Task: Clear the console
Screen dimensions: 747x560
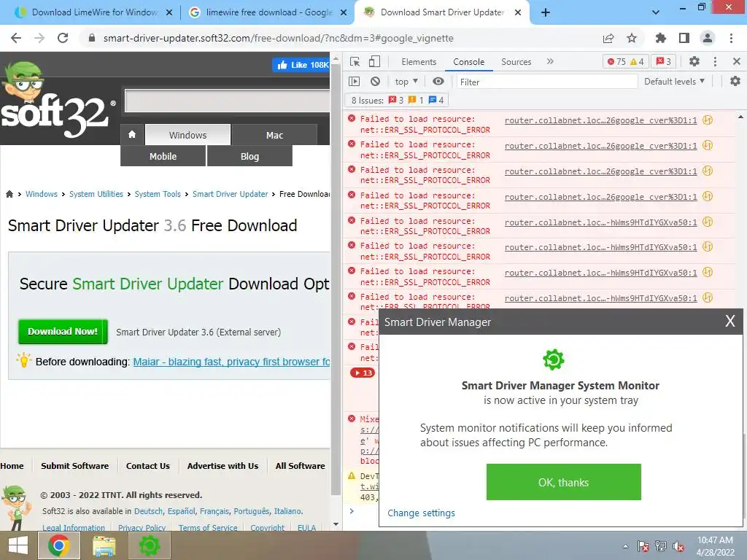Action: (376, 82)
